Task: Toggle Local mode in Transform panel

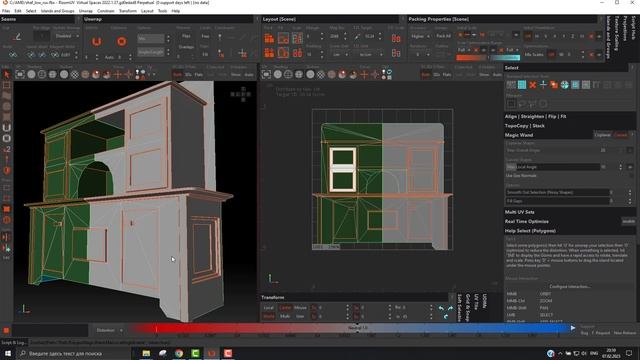Action: (x=269, y=308)
